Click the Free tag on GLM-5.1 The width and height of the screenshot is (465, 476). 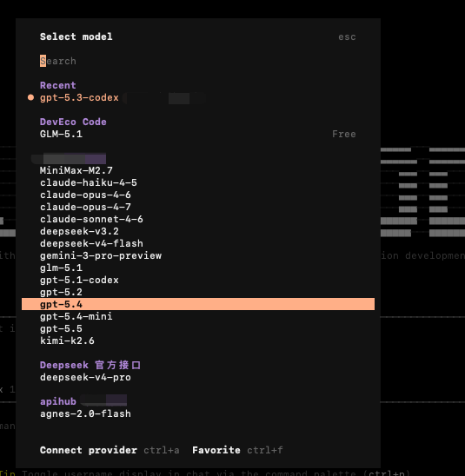[344, 134]
